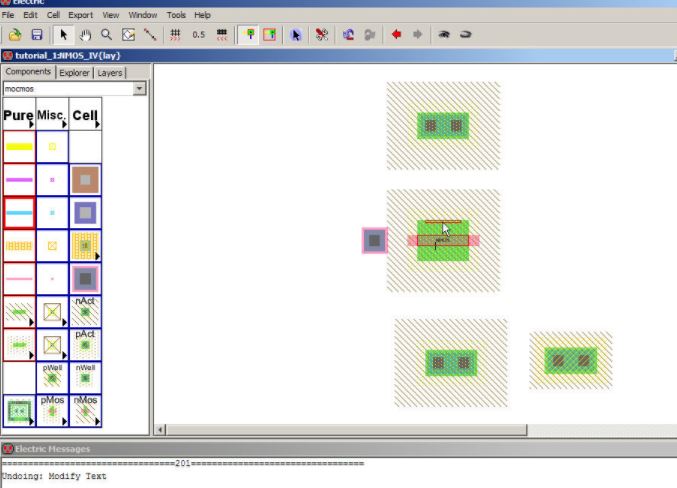The height and width of the screenshot is (488, 677).
Task: Click the horizontal canvas scrollbar
Action: click(x=340, y=430)
